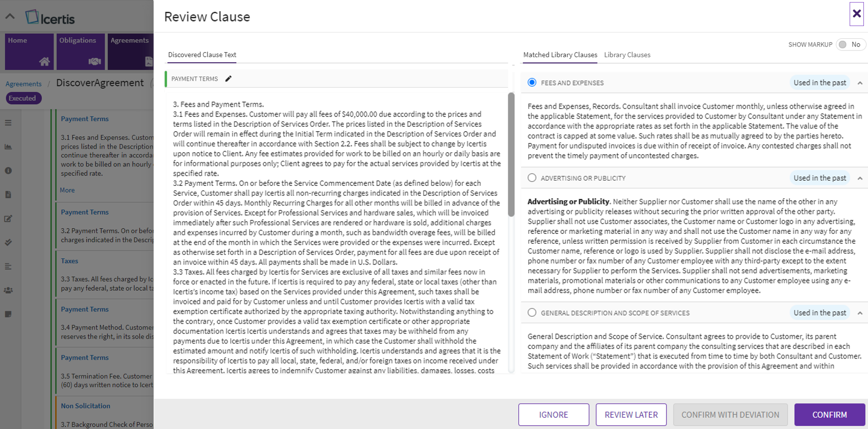Screen dimensions: 868x429
Task: Collapse the Advertising or Publicity clause
Action: (x=860, y=178)
